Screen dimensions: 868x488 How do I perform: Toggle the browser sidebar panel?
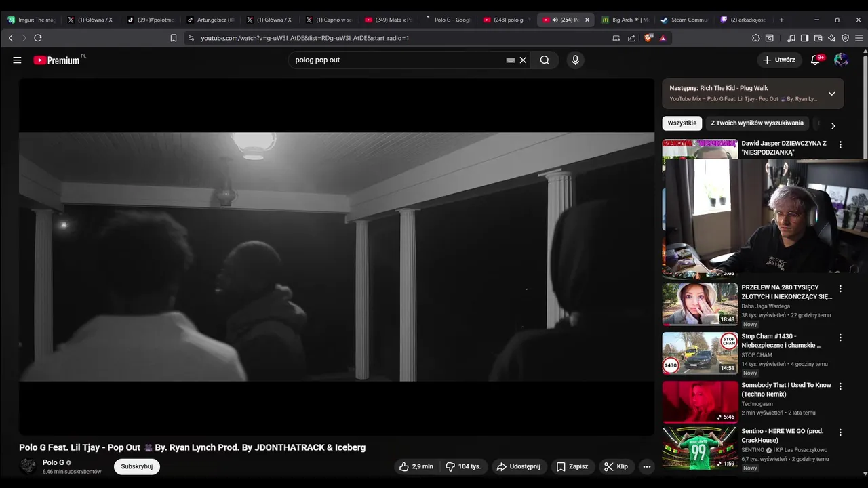[804, 38]
